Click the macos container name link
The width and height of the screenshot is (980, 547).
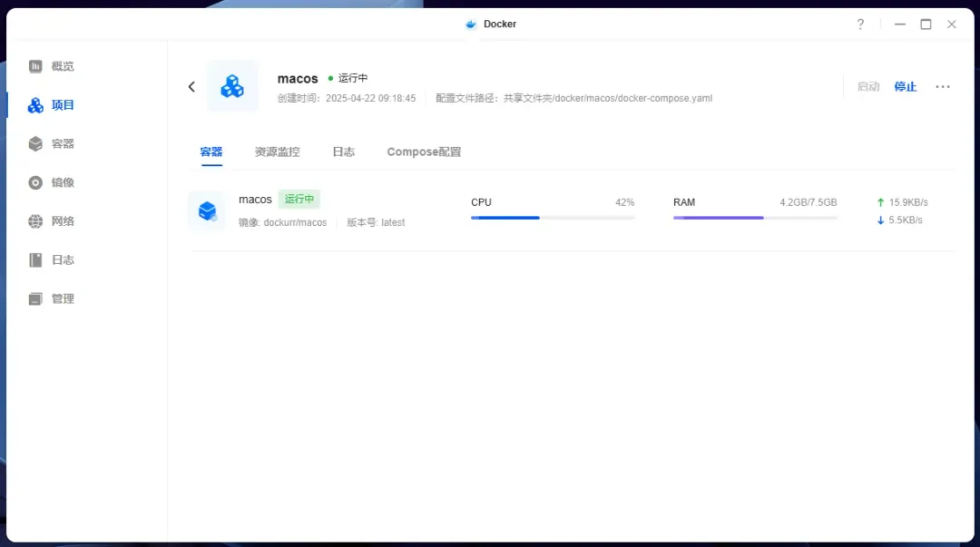(255, 200)
